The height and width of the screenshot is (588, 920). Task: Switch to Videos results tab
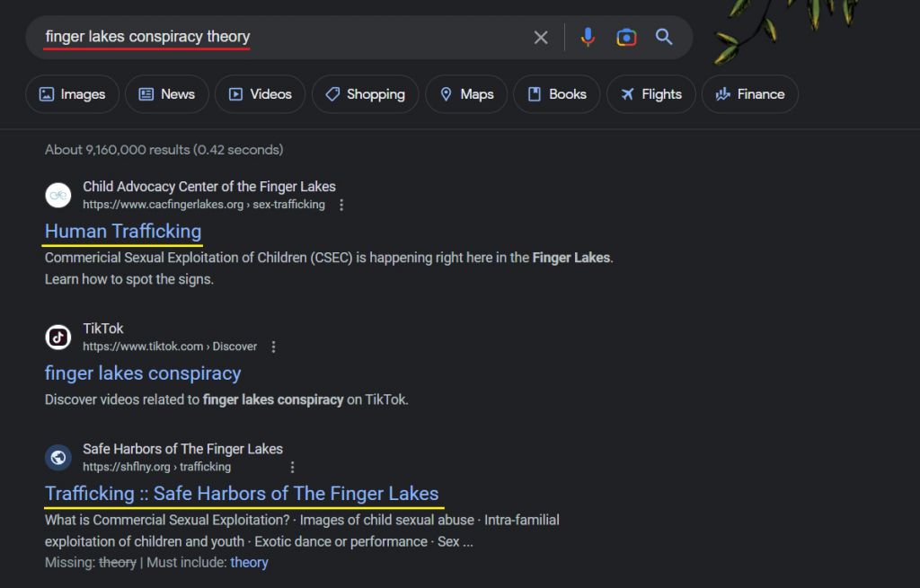[x=260, y=94]
